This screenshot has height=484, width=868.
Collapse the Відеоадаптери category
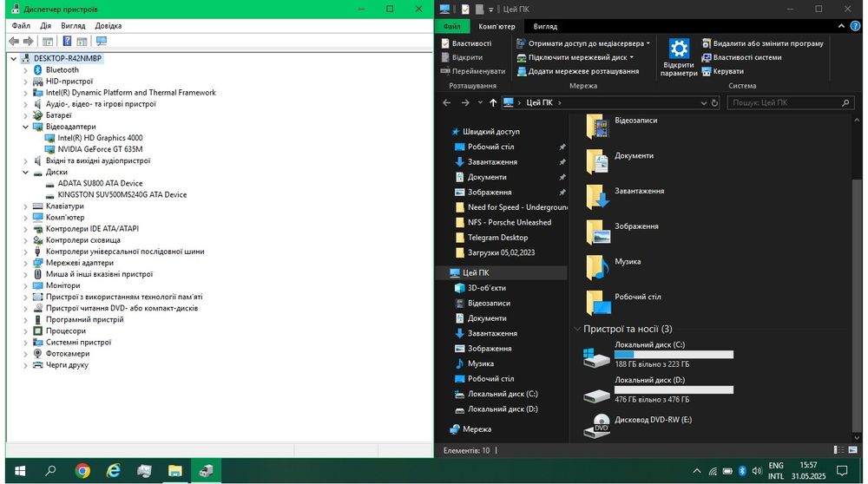coord(25,127)
